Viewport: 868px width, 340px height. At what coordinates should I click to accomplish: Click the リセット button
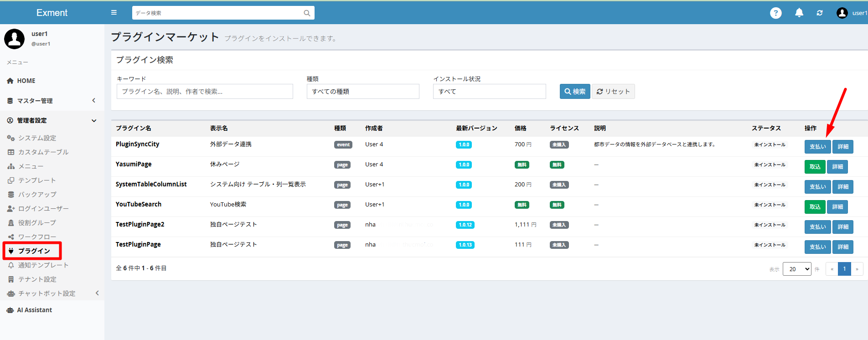pos(613,92)
